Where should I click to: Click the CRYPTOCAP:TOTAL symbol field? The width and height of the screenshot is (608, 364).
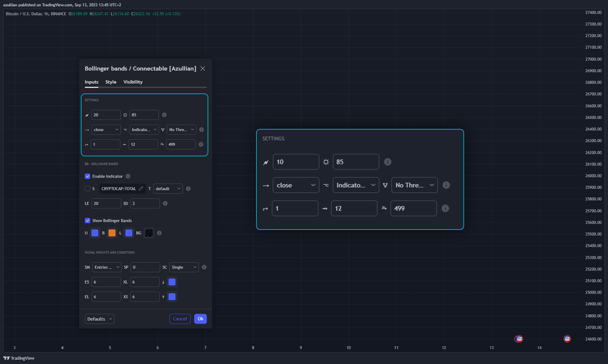click(x=122, y=188)
